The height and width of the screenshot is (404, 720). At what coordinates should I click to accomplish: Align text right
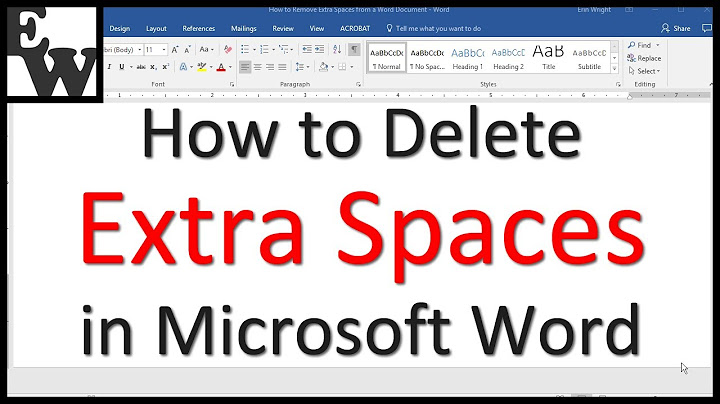point(270,67)
